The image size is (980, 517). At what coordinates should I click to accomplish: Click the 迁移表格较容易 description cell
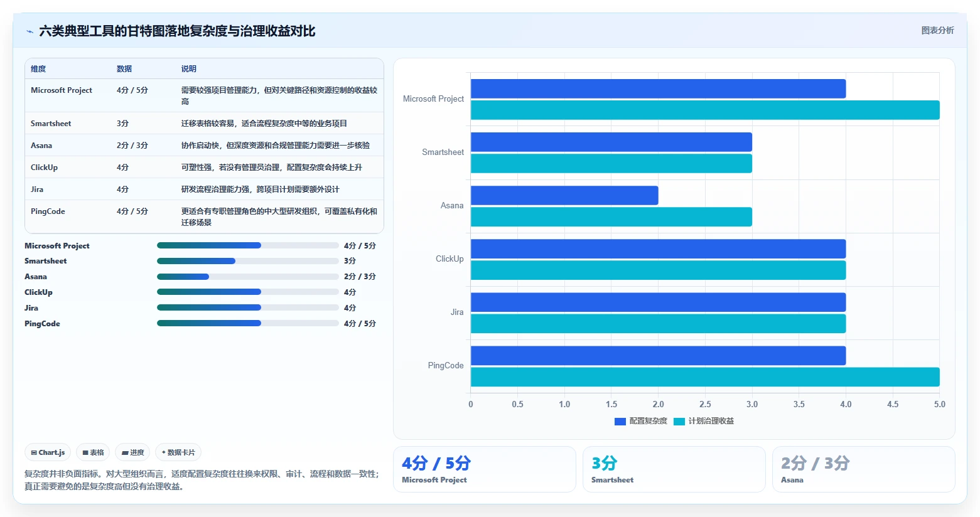point(264,124)
